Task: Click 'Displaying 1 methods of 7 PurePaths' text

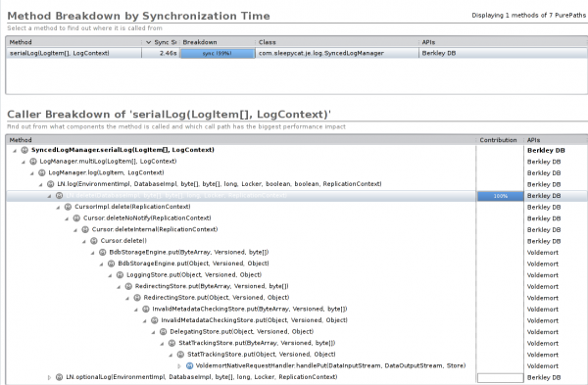Action: [528, 15]
